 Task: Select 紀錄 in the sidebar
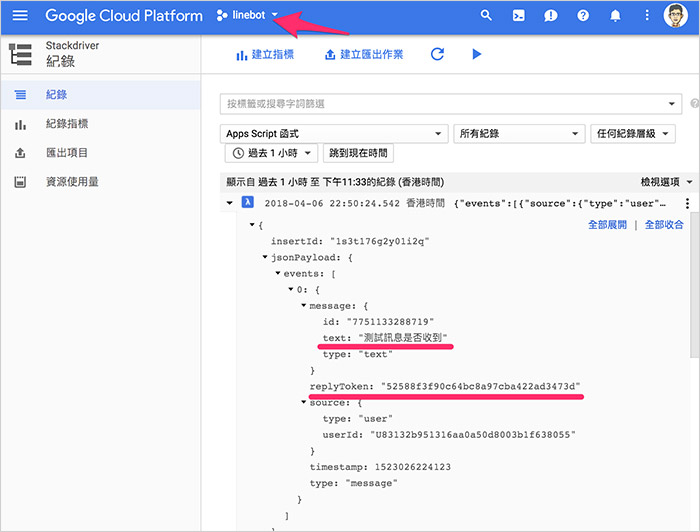pyautogui.click(x=100, y=95)
